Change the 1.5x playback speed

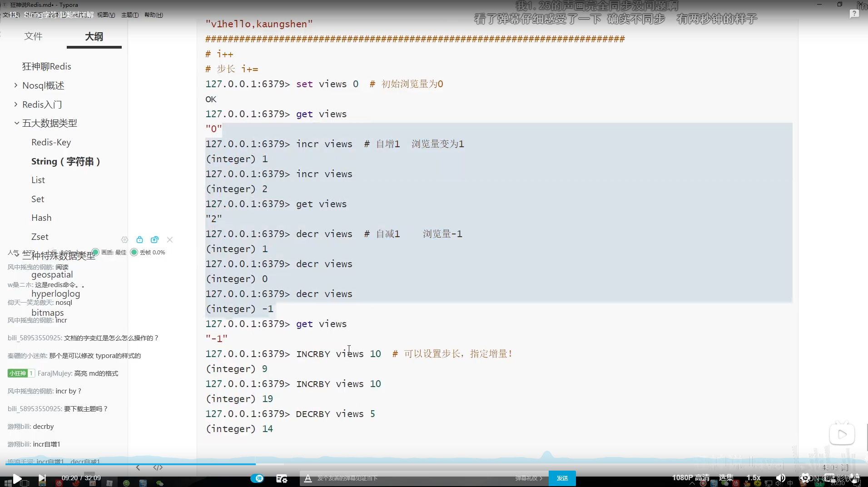[754, 477]
